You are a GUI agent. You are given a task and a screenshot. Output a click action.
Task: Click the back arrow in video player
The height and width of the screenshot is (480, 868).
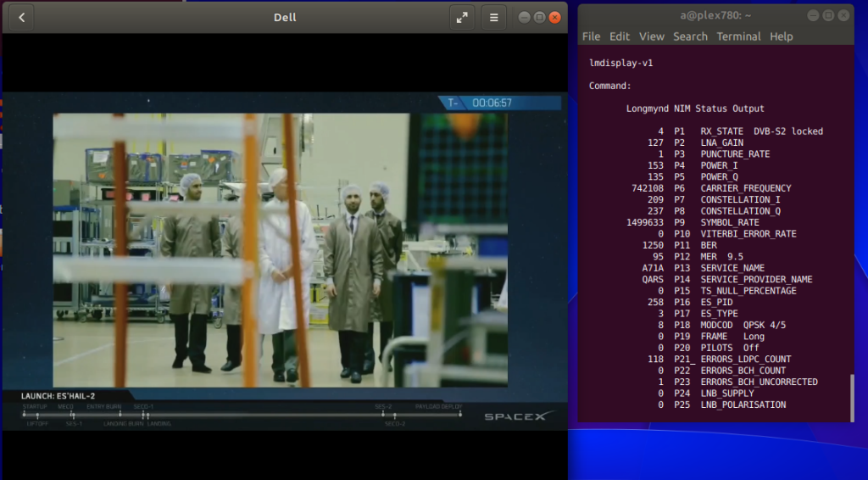click(x=21, y=17)
